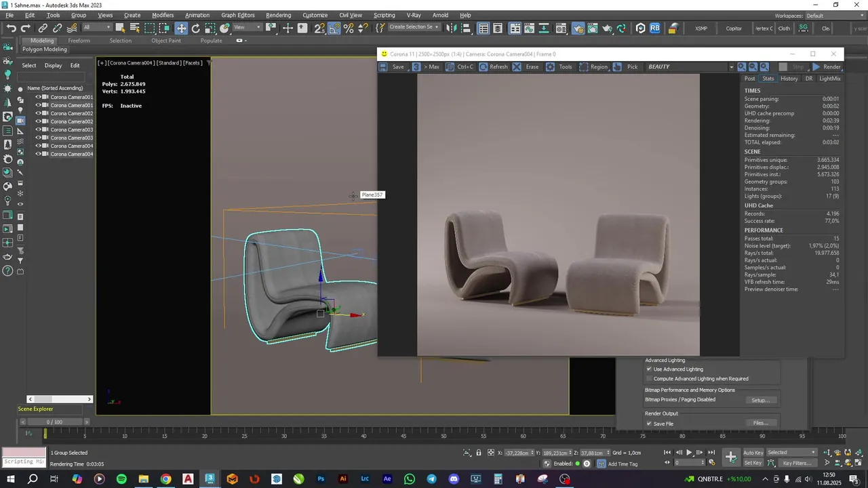Activate the Select and Link tool
The height and width of the screenshot is (488, 868).
pyautogui.click(x=43, y=28)
